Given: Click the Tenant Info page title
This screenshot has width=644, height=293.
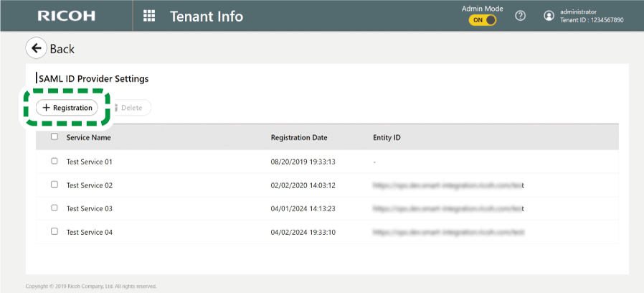Looking at the screenshot, I should pyautogui.click(x=207, y=16).
